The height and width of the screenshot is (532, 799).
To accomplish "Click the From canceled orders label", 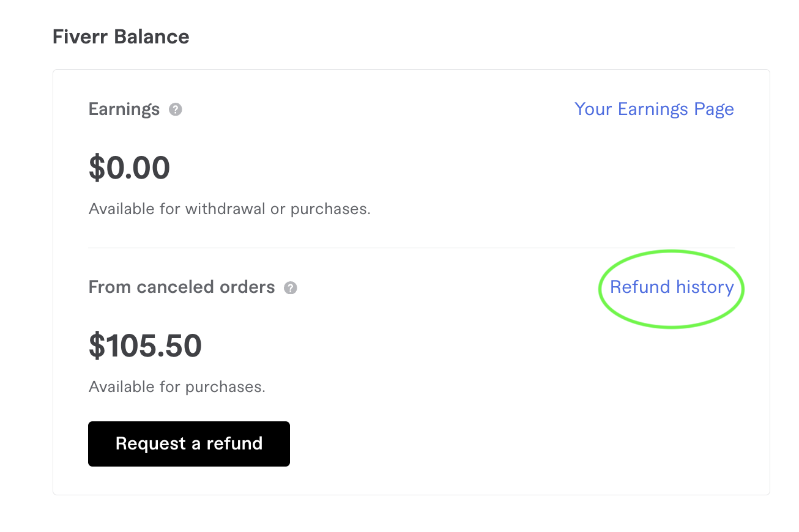I will click(x=182, y=287).
